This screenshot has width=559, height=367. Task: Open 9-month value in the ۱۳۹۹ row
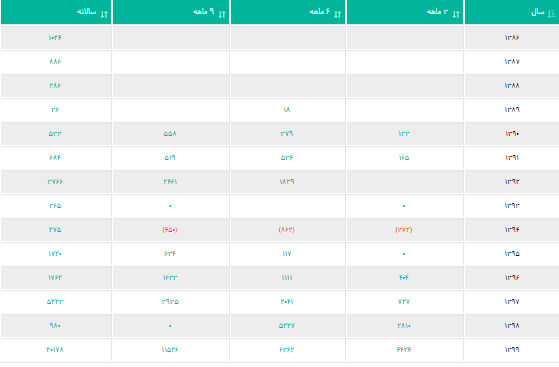click(170, 350)
